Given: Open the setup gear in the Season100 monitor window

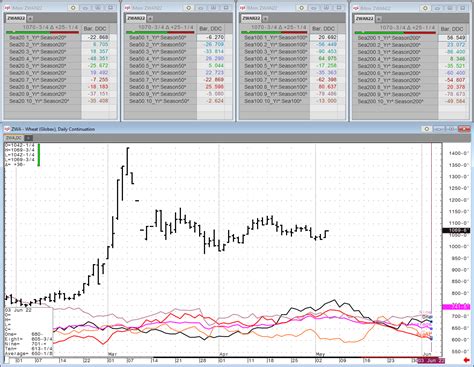Looking at the screenshot, I should point(301,8).
